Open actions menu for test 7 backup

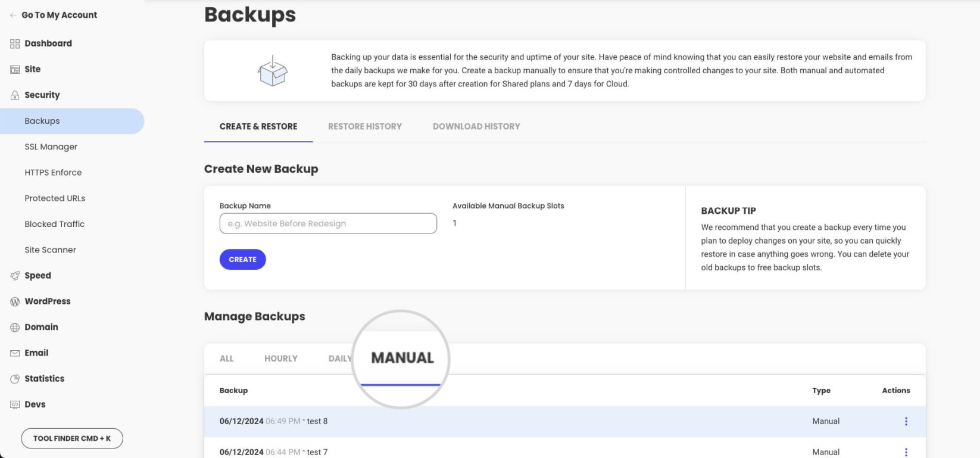(x=906, y=452)
